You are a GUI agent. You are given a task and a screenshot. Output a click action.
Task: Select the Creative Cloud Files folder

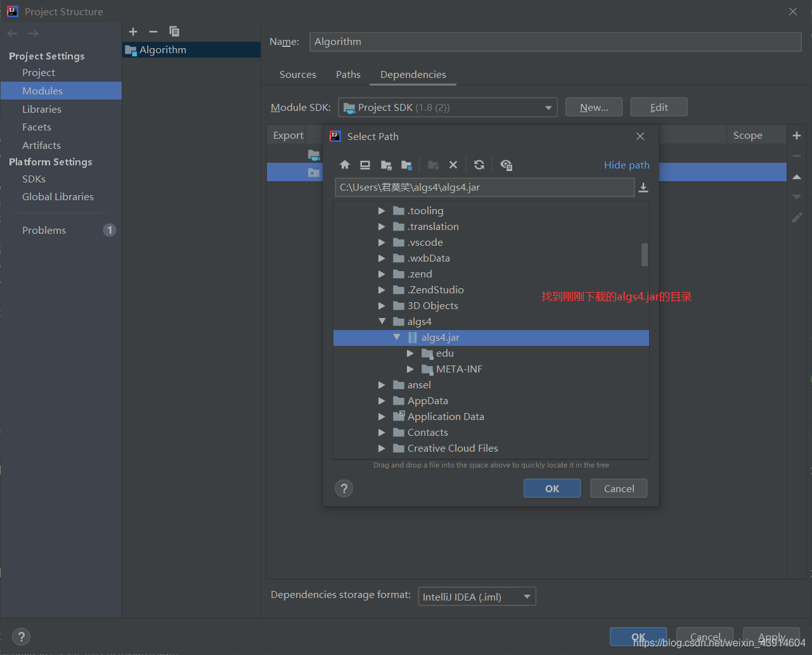(453, 448)
